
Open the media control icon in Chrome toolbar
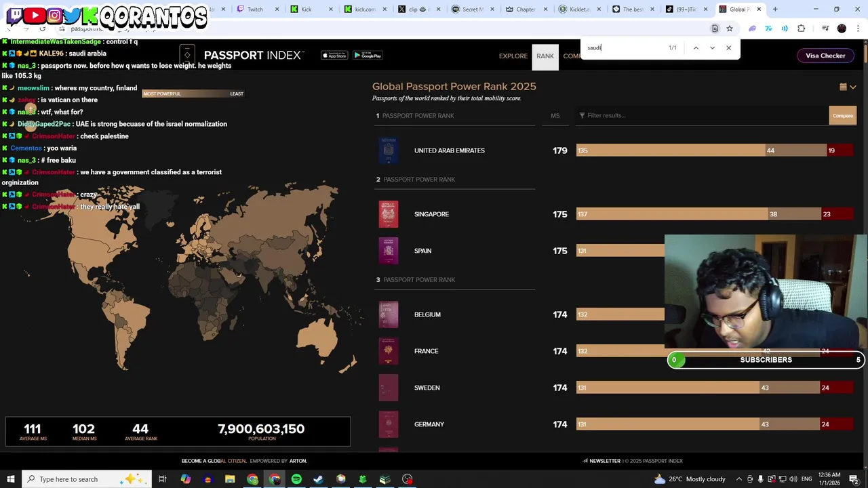[825, 28]
